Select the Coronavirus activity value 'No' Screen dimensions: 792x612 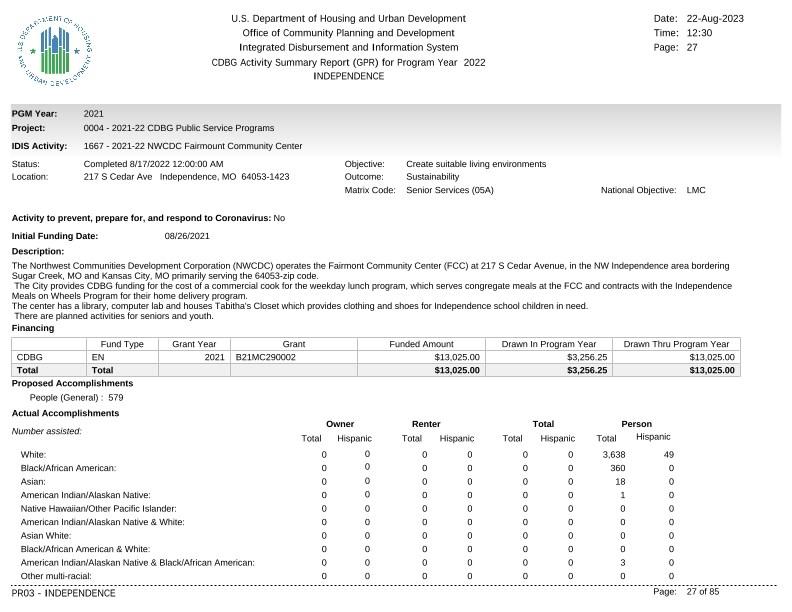(x=279, y=218)
